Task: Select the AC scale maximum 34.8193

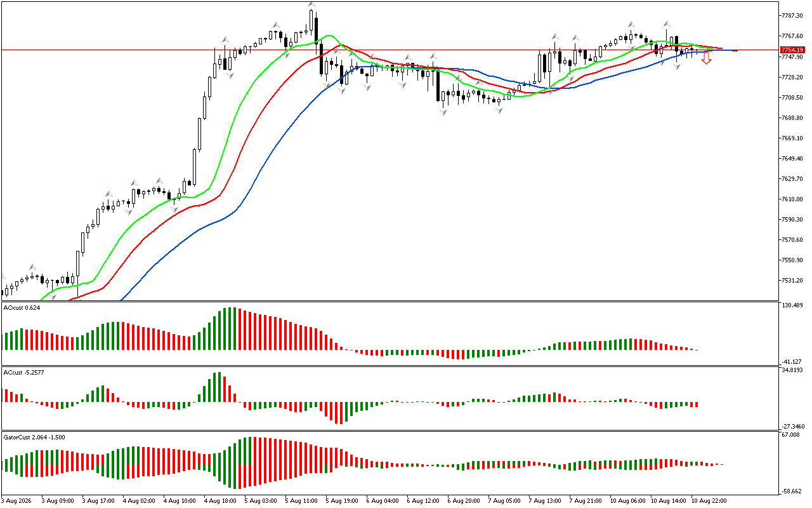Action: (792, 370)
